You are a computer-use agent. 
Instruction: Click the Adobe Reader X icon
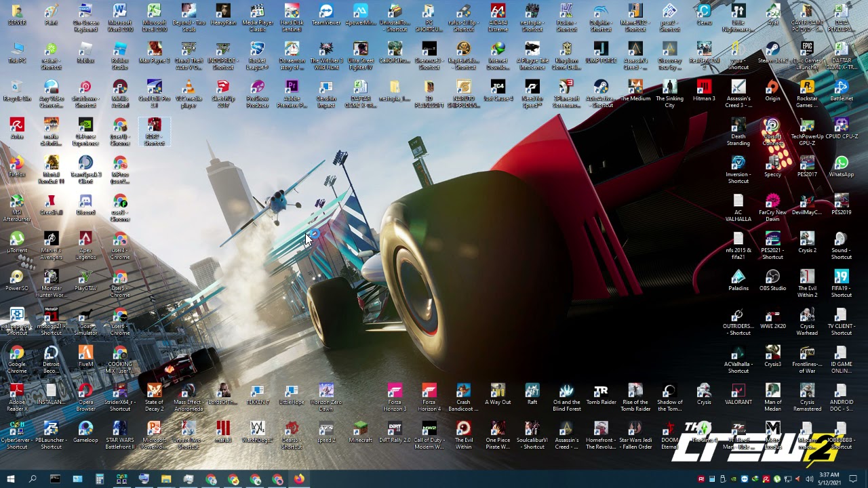(x=17, y=398)
